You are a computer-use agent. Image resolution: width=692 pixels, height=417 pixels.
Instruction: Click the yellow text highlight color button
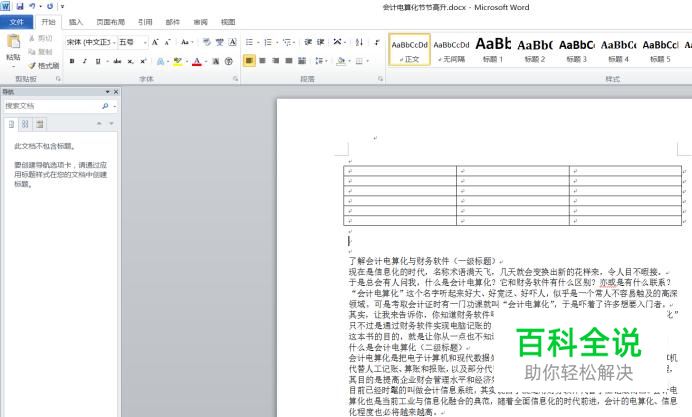click(177, 61)
